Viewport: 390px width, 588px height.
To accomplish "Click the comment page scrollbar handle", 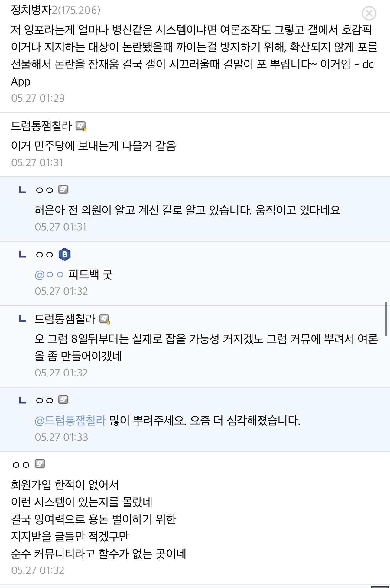I will click(386, 319).
